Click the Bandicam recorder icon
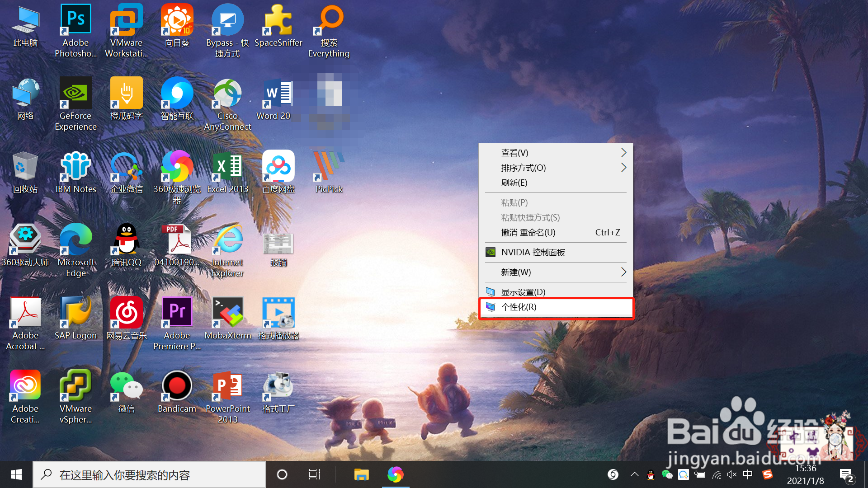 (177, 386)
